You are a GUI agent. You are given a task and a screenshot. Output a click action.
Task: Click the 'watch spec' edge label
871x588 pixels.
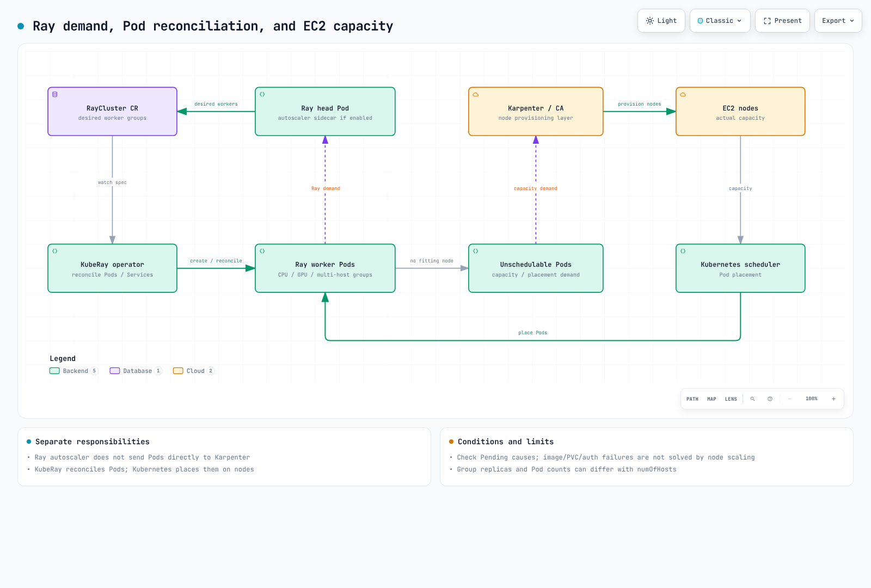coord(112,182)
